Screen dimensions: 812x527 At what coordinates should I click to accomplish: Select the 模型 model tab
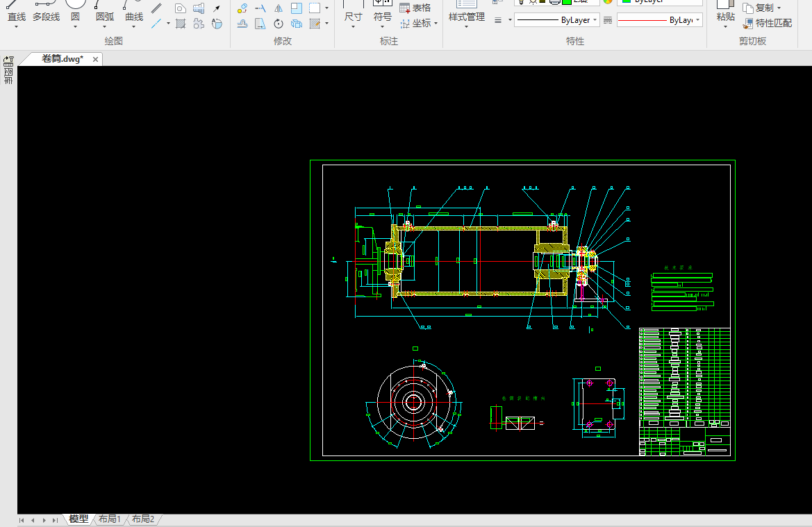click(78, 519)
